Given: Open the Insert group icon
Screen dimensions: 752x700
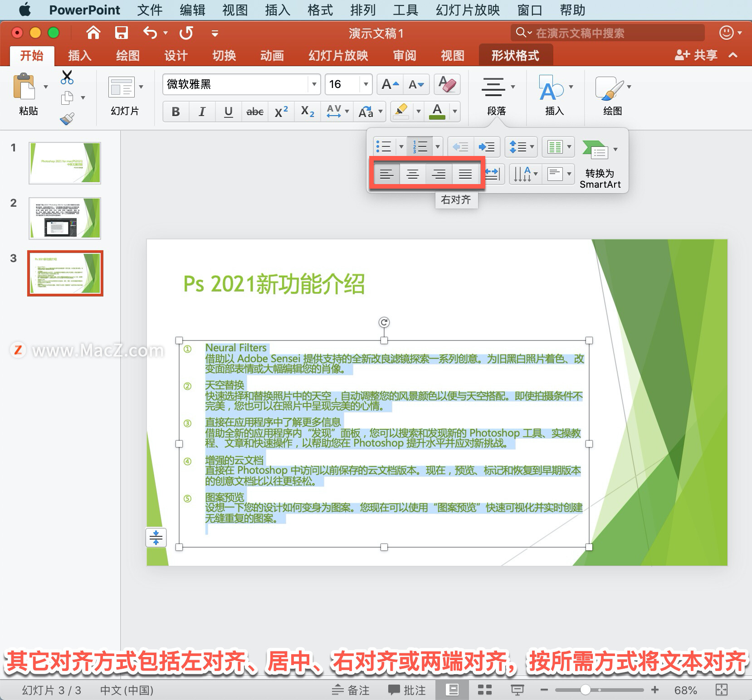Looking at the screenshot, I should 551,88.
